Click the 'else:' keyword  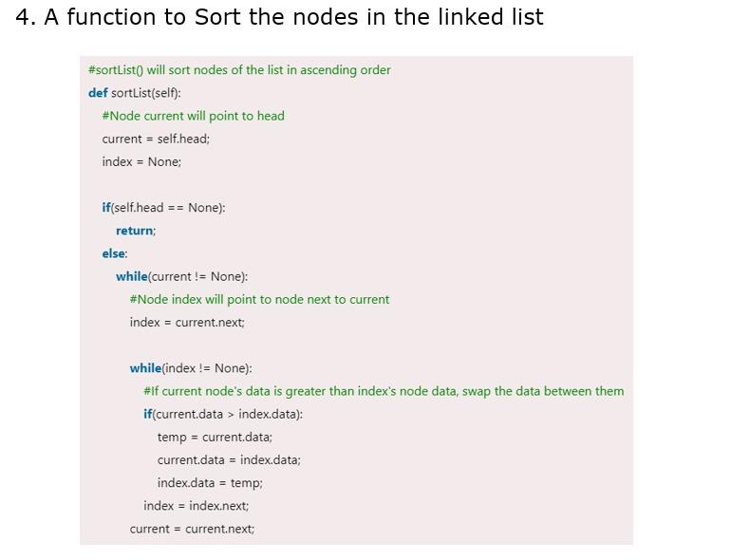115,253
